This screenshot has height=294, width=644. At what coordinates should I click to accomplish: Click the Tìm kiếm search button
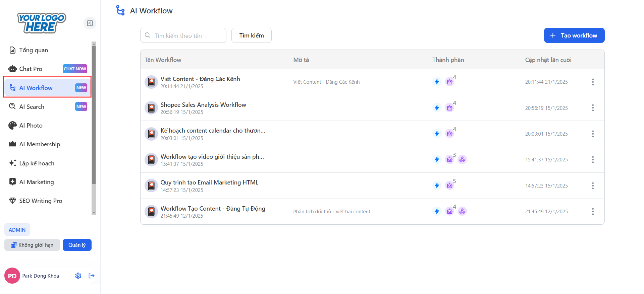click(x=252, y=35)
